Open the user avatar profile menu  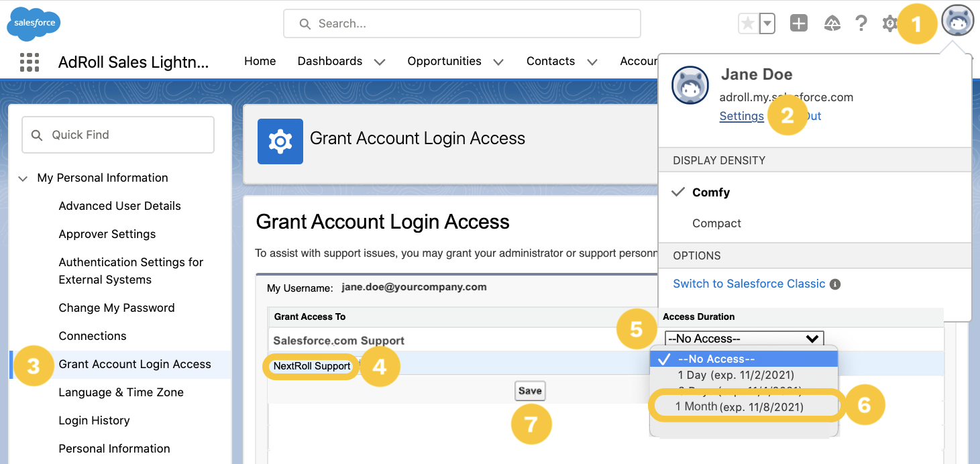coord(957,20)
